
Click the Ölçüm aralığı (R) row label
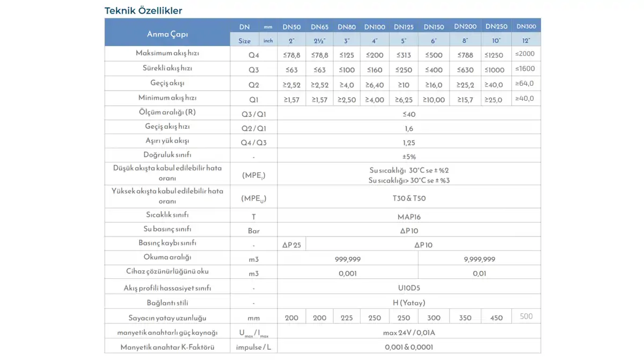[167, 113]
